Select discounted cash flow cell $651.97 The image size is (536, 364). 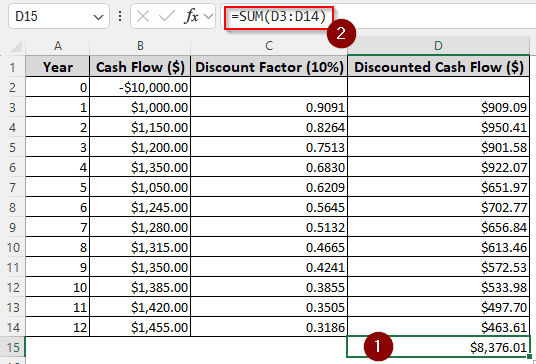[x=438, y=187]
